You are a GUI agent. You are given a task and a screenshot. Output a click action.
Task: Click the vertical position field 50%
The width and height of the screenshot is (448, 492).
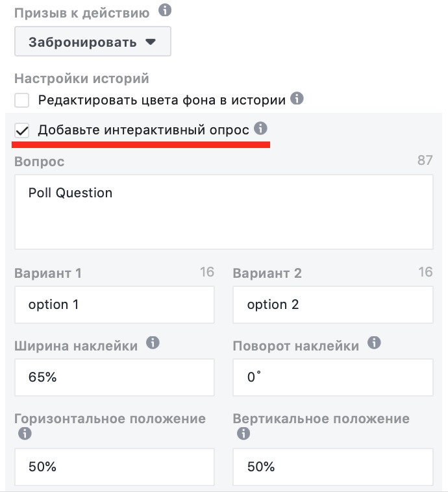click(x=333, y=467)
